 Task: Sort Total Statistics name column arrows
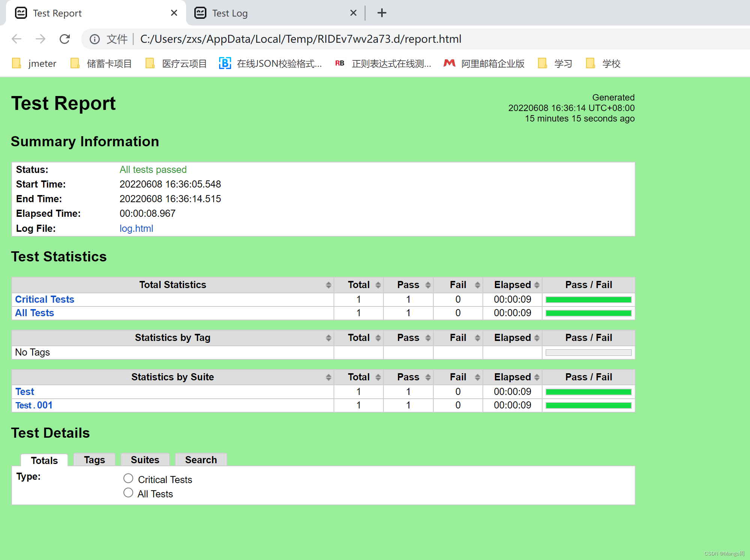coord(328,285)
